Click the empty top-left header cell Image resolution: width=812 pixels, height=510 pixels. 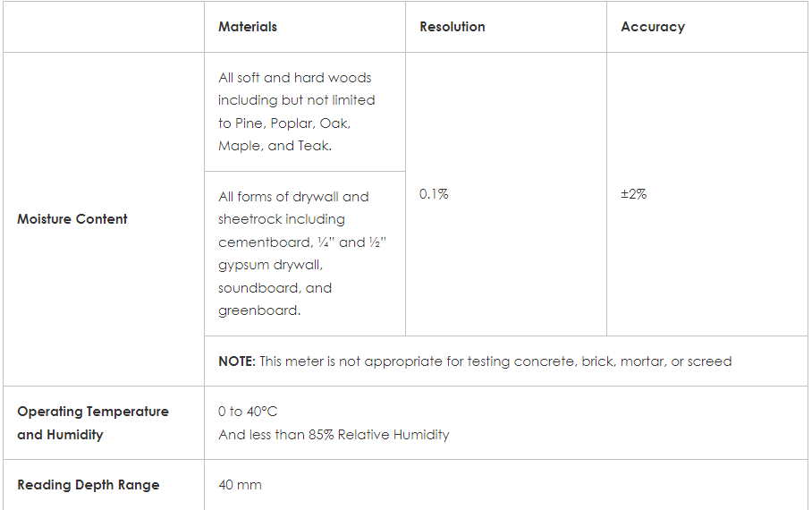[x=104, y=27]
